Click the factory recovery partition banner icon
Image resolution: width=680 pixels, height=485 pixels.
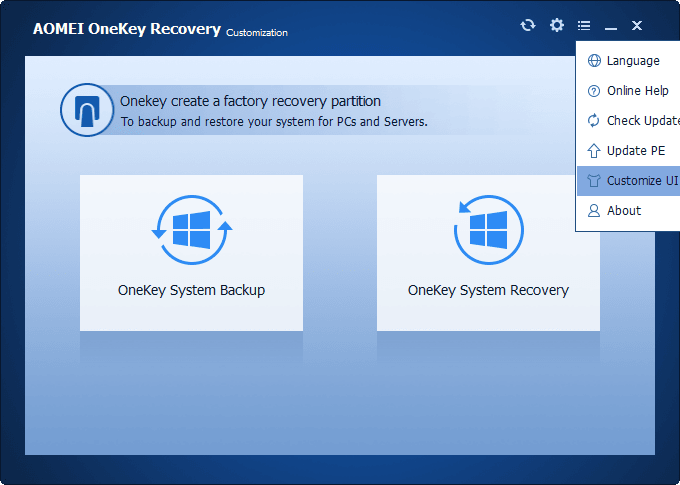[x=87, y=110]
